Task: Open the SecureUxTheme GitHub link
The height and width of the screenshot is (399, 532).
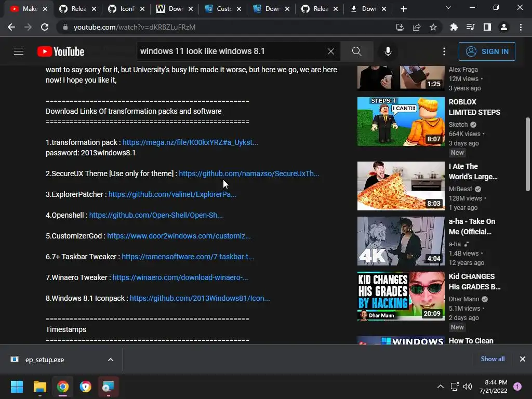Action: pyautogui.click(x=249, y=174)
